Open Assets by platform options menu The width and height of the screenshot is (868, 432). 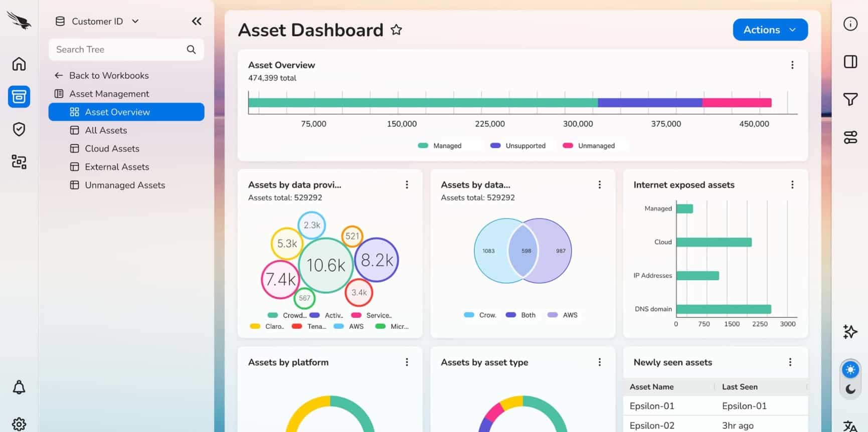click(407, 362)
